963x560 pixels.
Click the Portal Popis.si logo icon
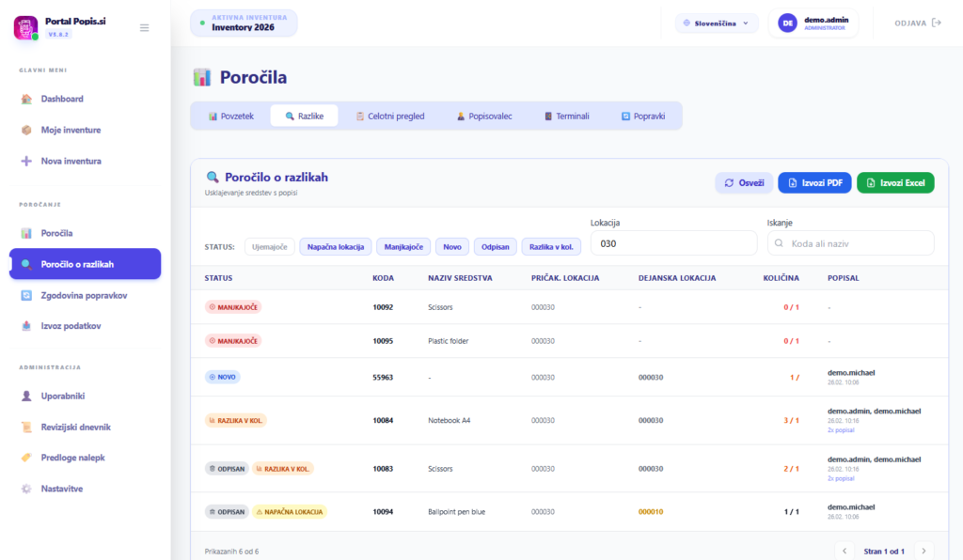(25, 27)
